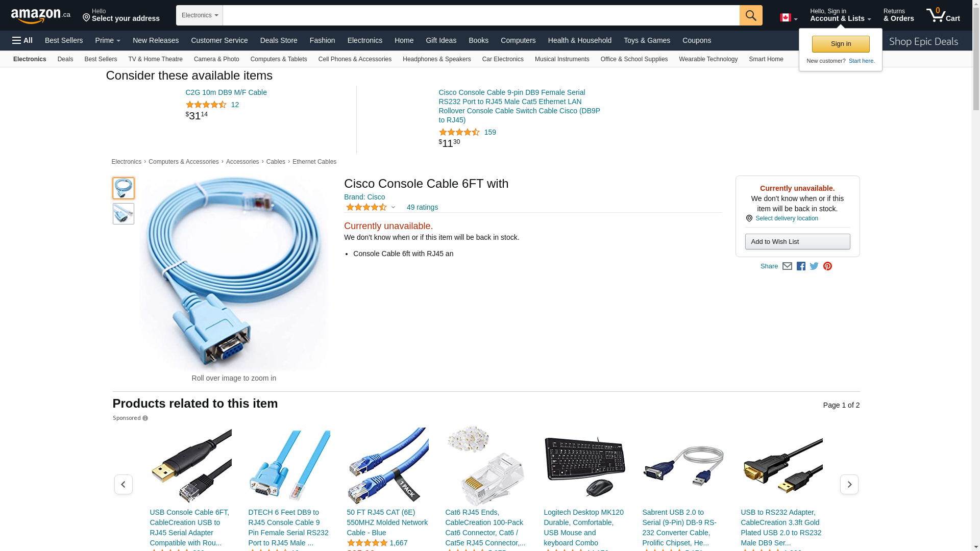This screenshot has height=551, width=980.
Task: Select Headphones & Speakers subcategory
Action: (437, 59)
